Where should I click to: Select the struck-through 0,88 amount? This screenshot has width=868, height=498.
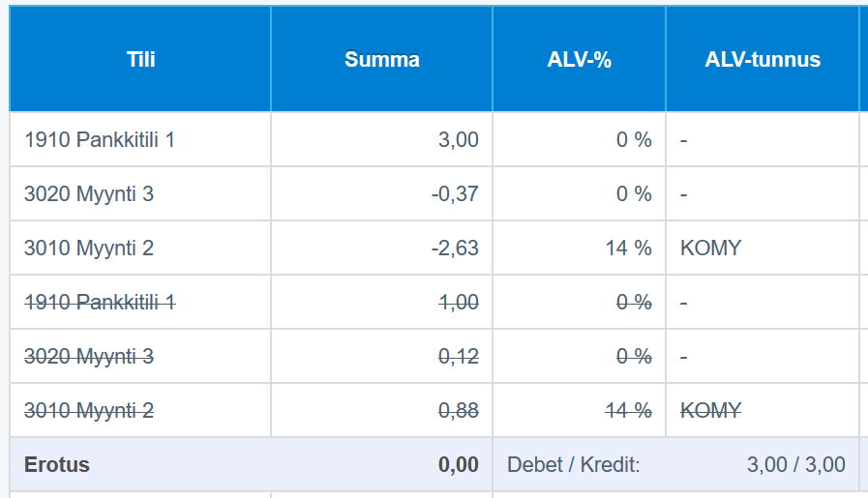458,411
